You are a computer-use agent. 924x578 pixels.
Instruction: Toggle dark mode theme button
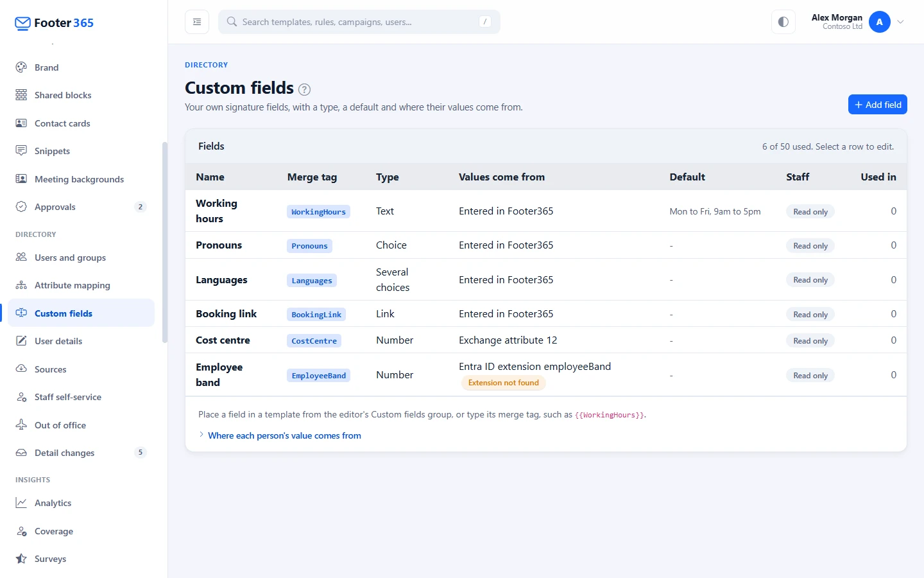click(783, 22)
